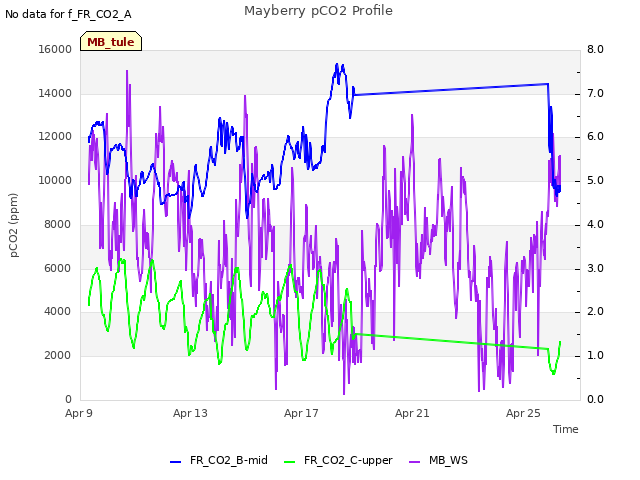640x480 pixels.
Task: Click the MB_tule site label
Action: point(111,42)
